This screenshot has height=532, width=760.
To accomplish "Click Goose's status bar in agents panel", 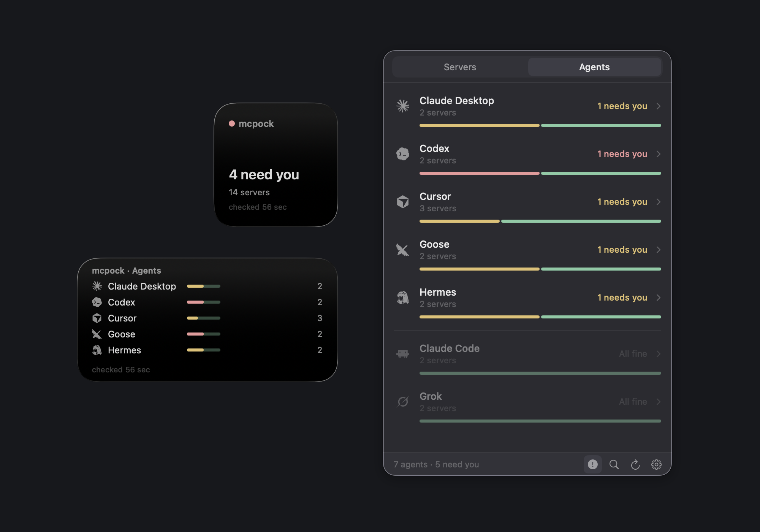I will [540, 269].
